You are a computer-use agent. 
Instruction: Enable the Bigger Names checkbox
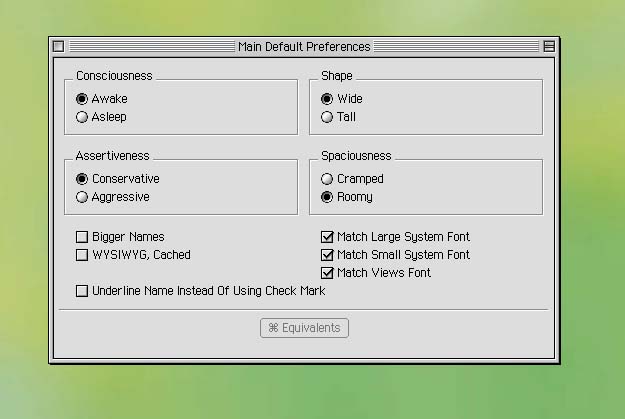(82, 237)
